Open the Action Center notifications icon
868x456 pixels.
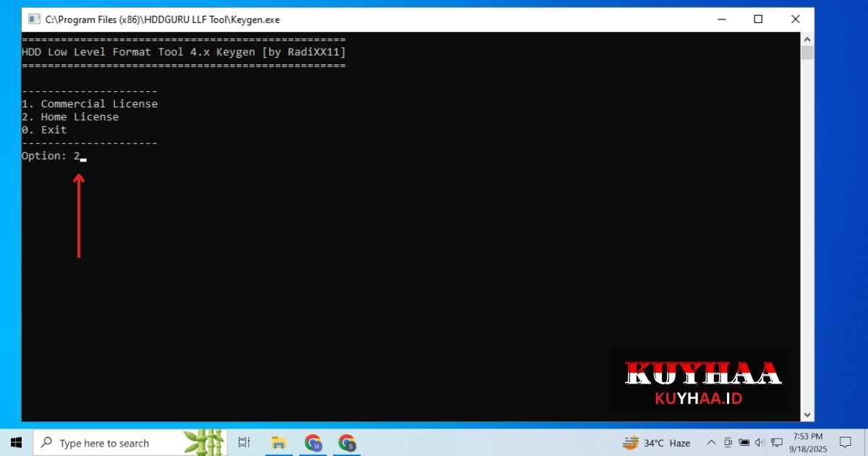click(845, 442)
